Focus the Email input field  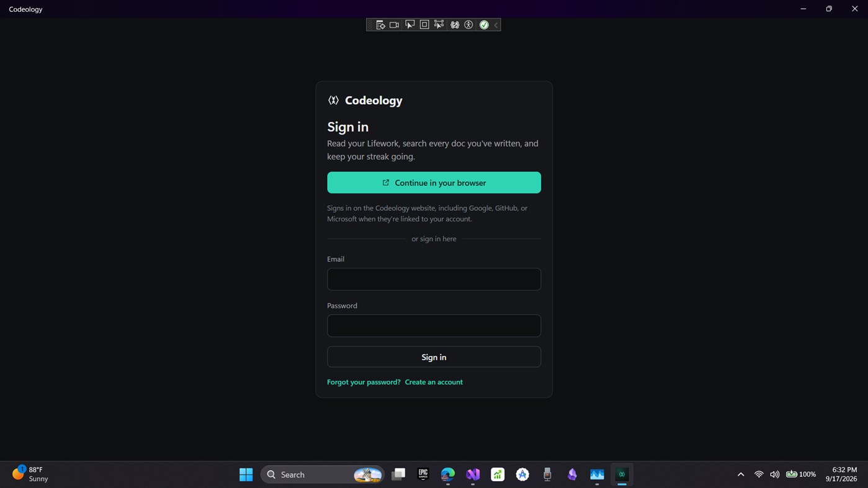434,279
